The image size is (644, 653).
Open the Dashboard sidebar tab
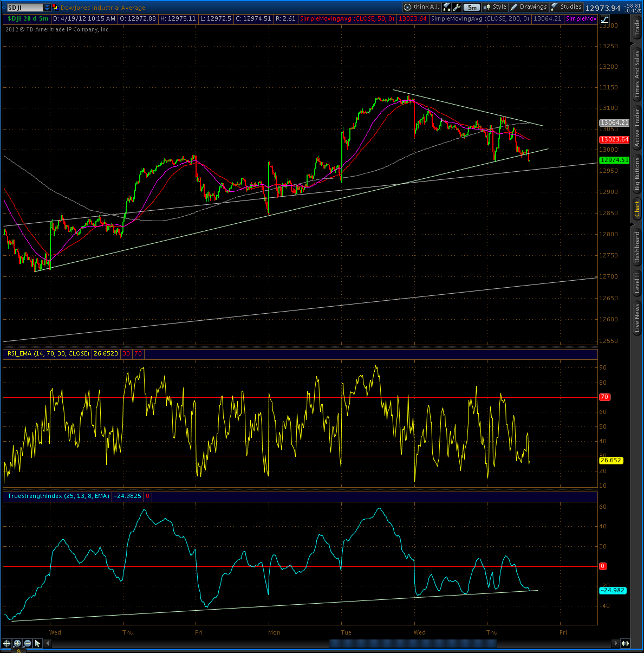(x=637, y=248)
